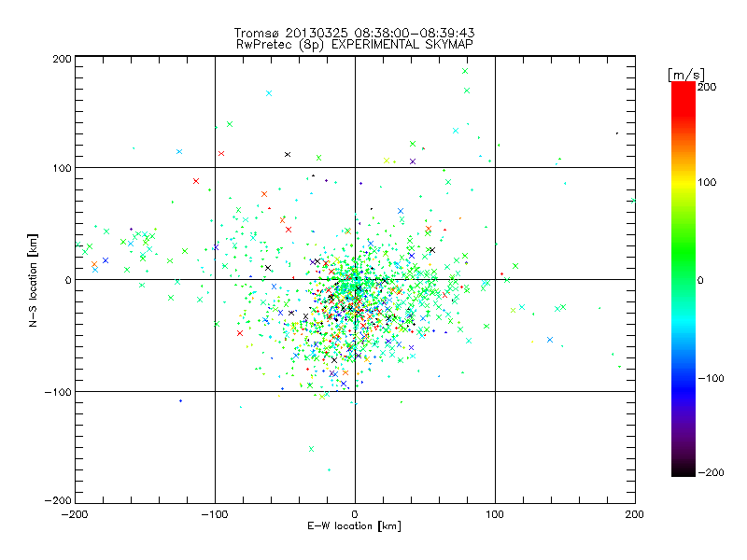Click the colorbar value '100' near yellow
747x560 pixels.
(x=707, y=182)
